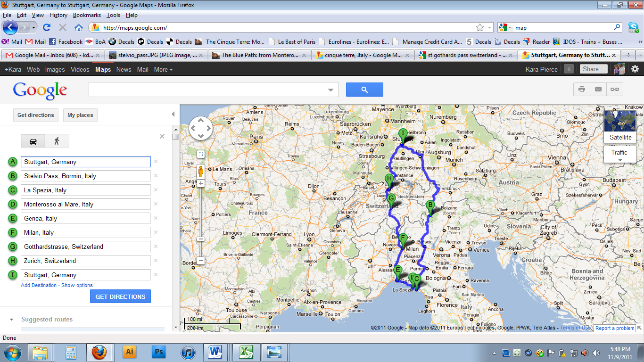The height and width of the screenshot is (362, 644).
Task: Select driving directions car icon
Action: tap(33, 141)
